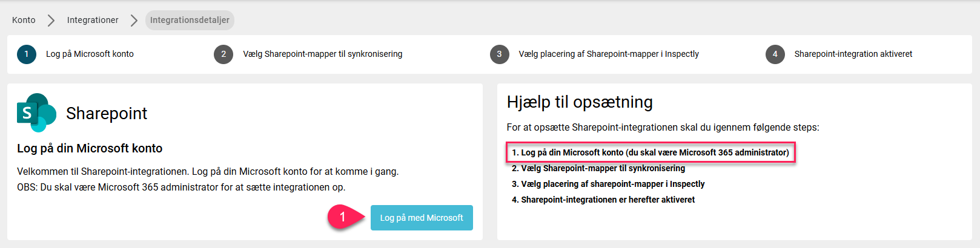Screen dimensions: 980x248
Task: Open 'Vælg Sharepoint-mapper til synkronisering' step label
Action: [323, 54]
